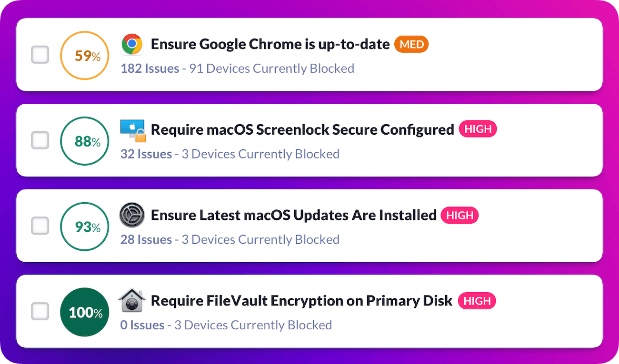The height and width of the screenshot is (364, 619).
Task: Open the 182 Issues link
Action: [149, 68]
